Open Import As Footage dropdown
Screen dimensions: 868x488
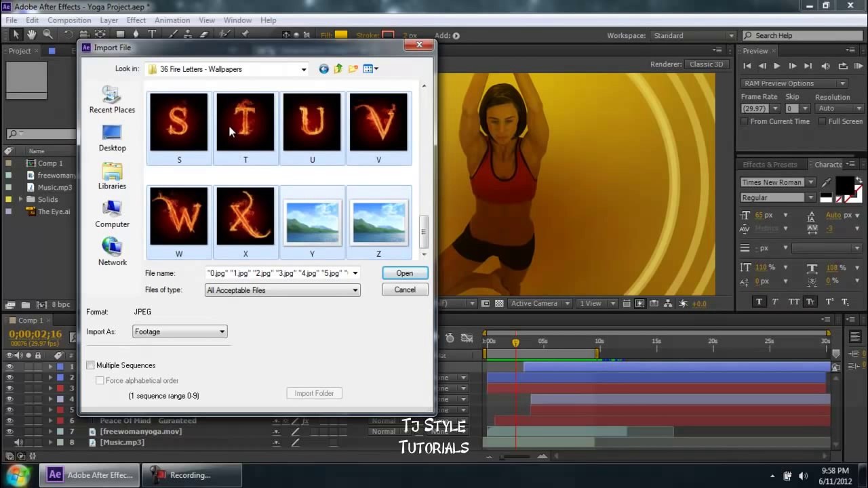(180, 331)
